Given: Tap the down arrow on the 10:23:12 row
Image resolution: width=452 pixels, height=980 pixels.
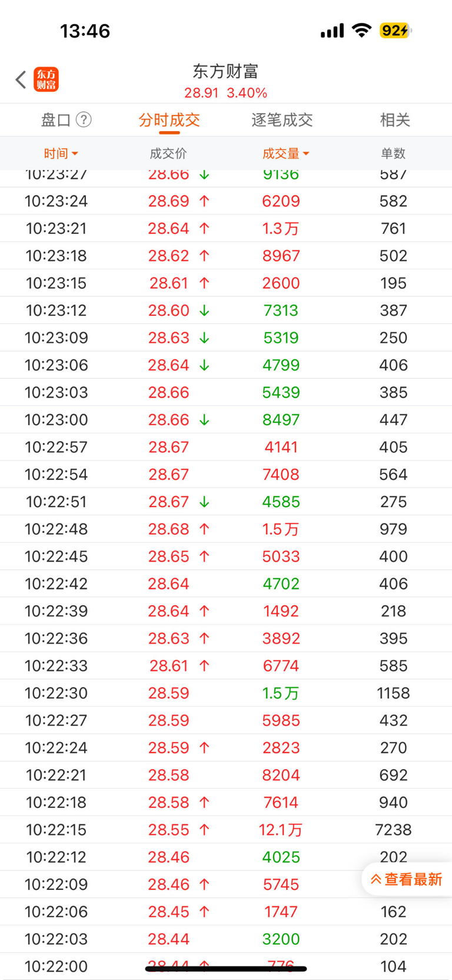Looking at the screenshot, I should (x=204, y=310).
